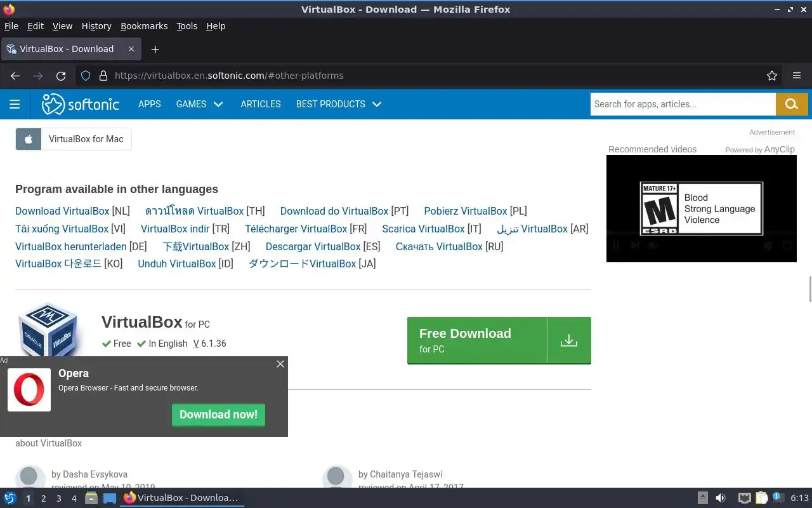Screen dimensions: 812x508
Task: Click the network tray icon
Action: (x=744, y=498)
